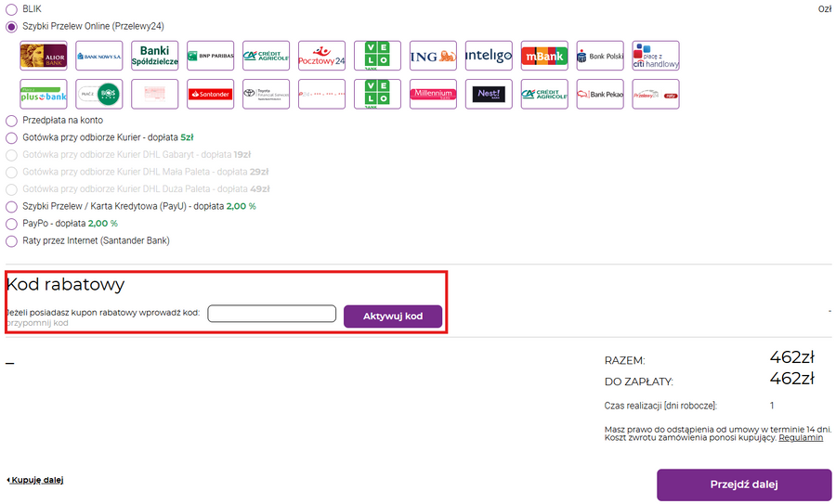Choose the mBank payment option
This screenshot has width=836, height=504.
coord(544,56)
